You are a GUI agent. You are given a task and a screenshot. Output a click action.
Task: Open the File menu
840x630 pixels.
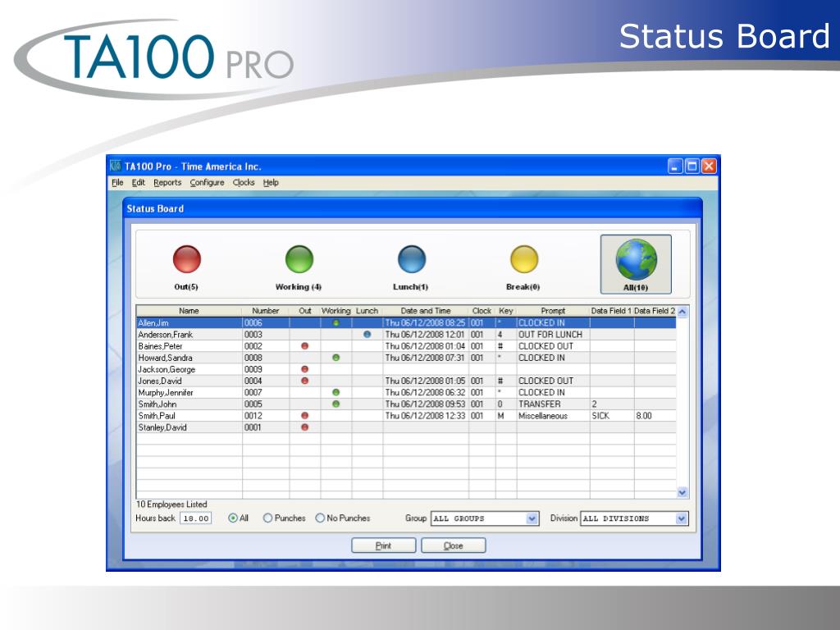117,183
